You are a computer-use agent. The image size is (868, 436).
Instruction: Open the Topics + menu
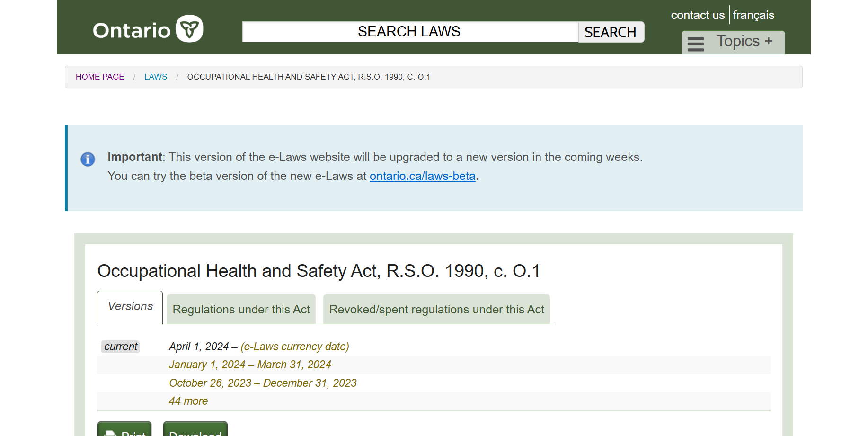click(x=745, y=42)
